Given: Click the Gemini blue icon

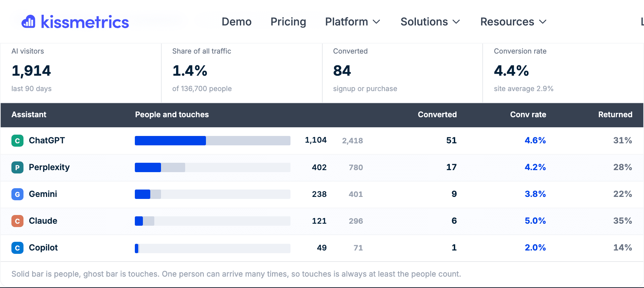Looking at the screenshot, I should [17, 194].
